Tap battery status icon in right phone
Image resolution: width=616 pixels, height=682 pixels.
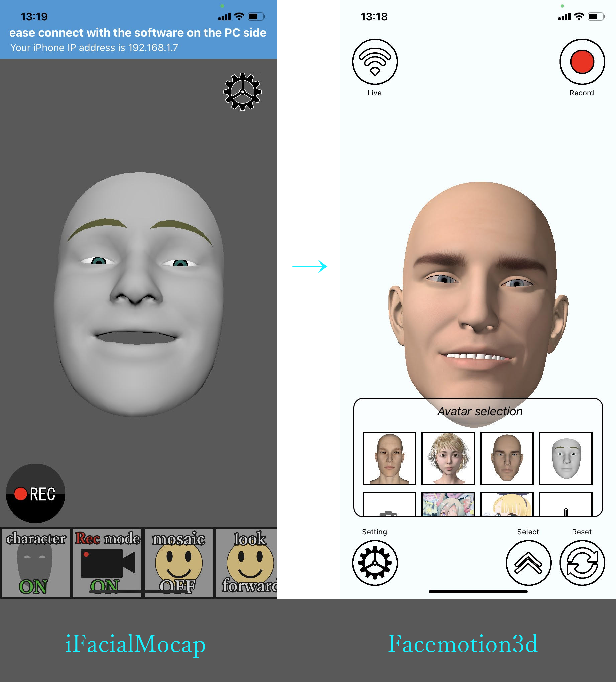click(597, 16)
